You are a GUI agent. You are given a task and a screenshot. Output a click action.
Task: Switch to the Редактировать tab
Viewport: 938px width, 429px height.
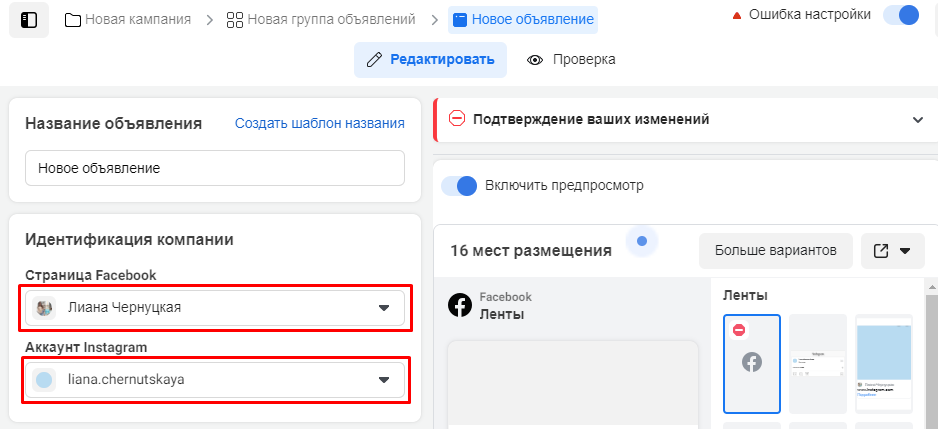pyautogui.click(x=430, y=60)
